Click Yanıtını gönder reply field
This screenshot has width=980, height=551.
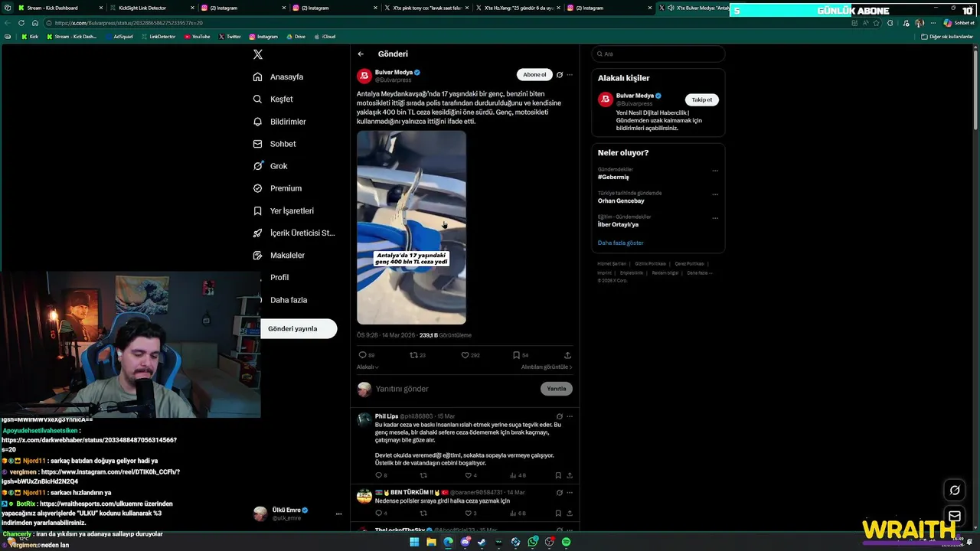click(x=456, y=389)
